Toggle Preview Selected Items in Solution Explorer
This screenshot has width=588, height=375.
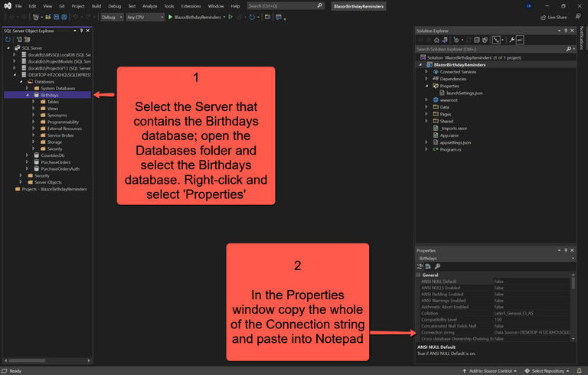pos(520,39)
